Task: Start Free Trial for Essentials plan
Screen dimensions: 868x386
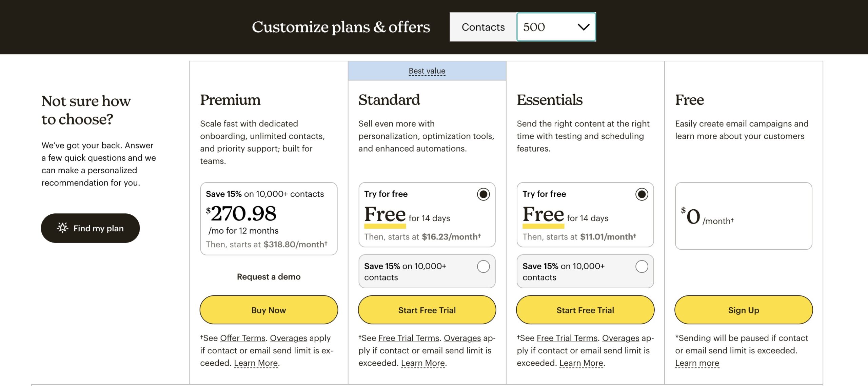Action: tap(585, 309)
